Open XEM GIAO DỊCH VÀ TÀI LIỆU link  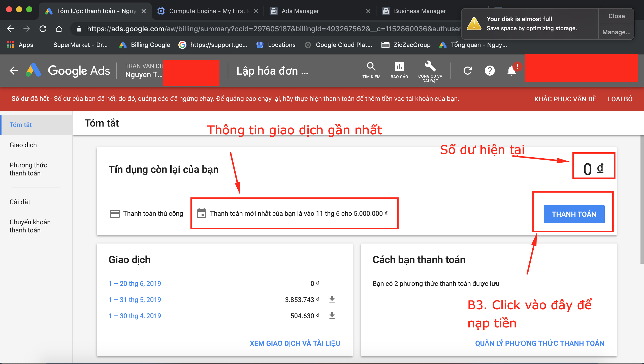pos(295,343)
